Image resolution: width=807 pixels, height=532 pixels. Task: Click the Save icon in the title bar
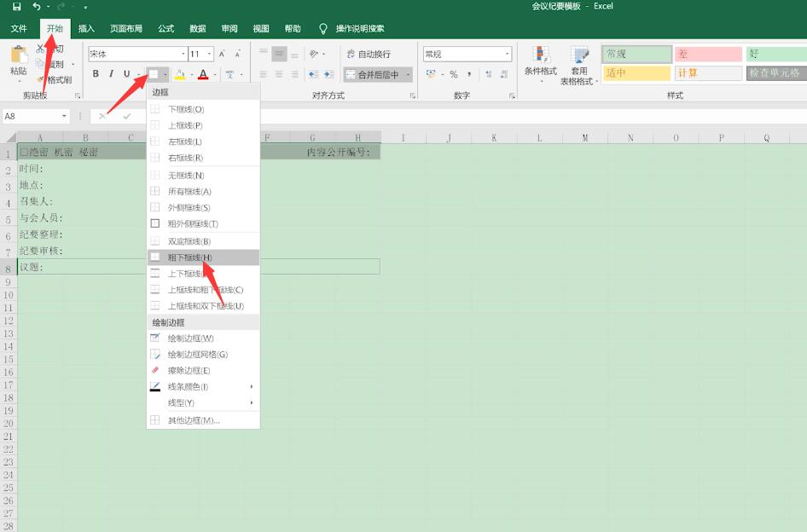coord(16,7)
